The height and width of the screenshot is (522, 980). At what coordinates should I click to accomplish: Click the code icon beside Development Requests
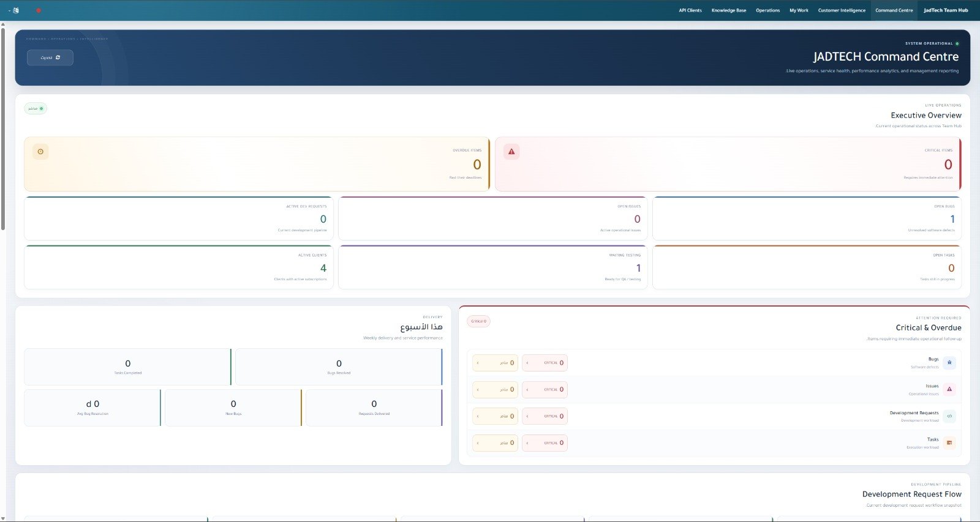coord(949,416)
